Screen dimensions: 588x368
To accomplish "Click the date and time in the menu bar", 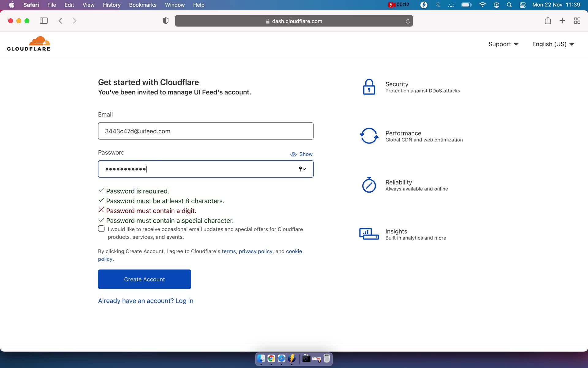I will click(556, 5).
